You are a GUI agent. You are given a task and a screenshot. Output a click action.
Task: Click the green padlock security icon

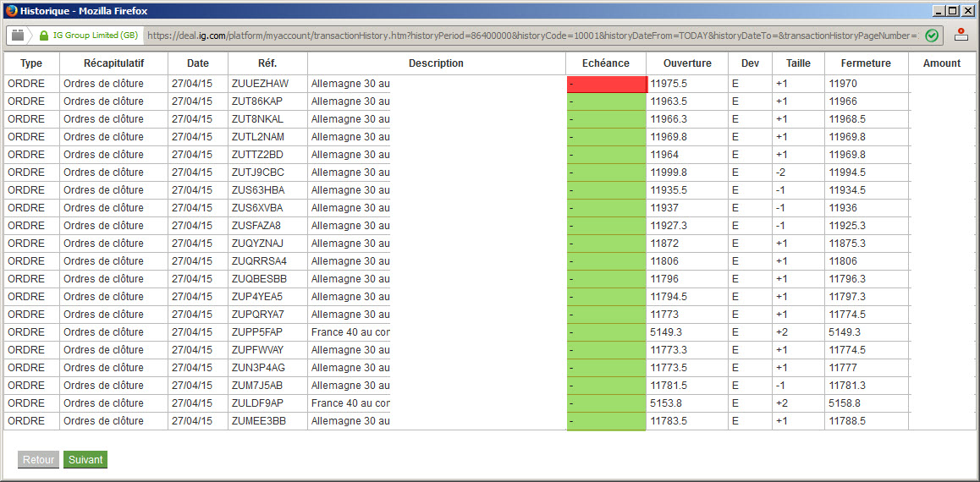point(44,36)
